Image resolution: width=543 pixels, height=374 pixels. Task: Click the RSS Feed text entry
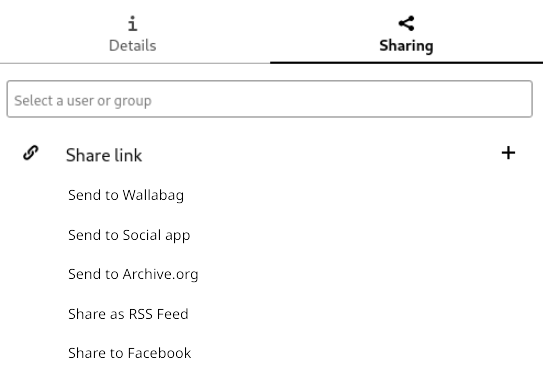click(x=158, y=314)
